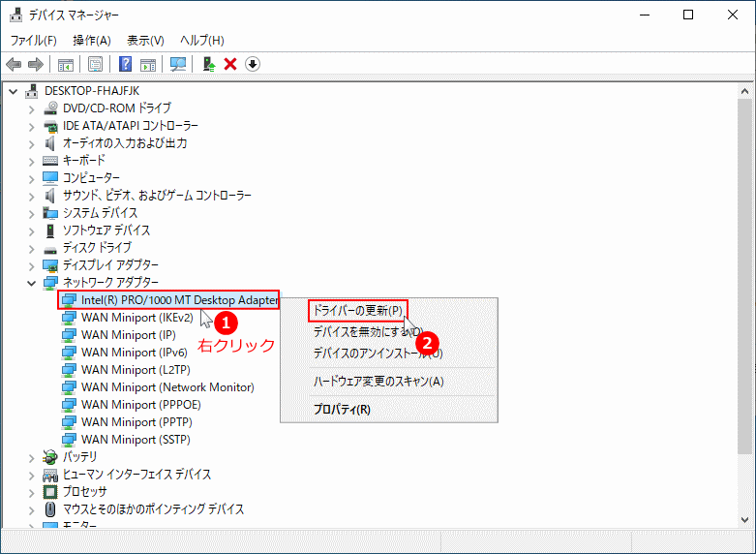Collapse the DESKTOP-FHAJFJK root node
This screenshot has width=756, height=554.
14,91
